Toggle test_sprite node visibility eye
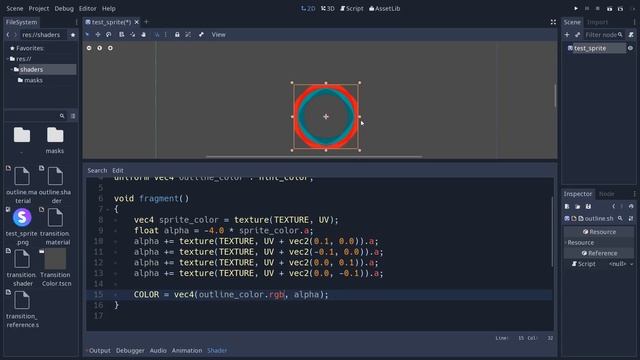 (630, 48)
